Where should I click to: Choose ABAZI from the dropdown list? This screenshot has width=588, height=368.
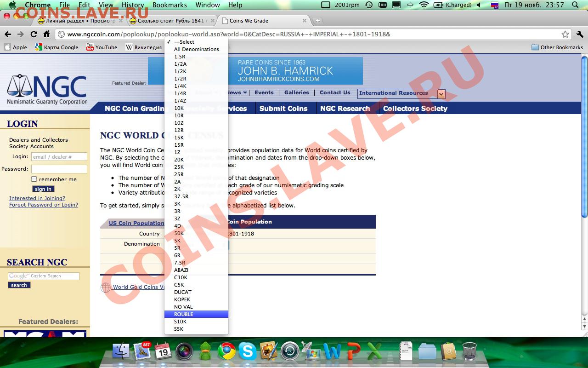coord(196,270)
